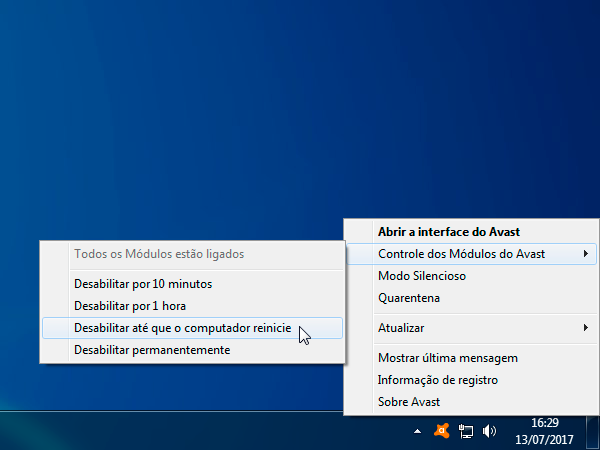Expand the Atualizar submenu
Viewport: 600px width, 450px height.
(471, 328)
